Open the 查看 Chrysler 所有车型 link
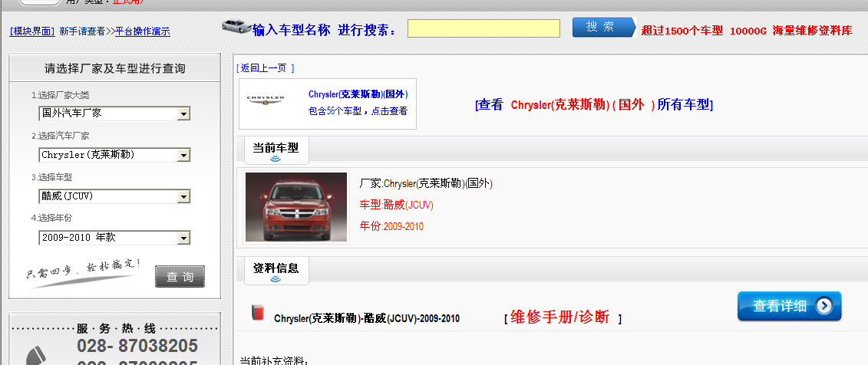Image resolution: width=868 pixels, height=365 pixels. pyautogui.click(x=594, y=104)
